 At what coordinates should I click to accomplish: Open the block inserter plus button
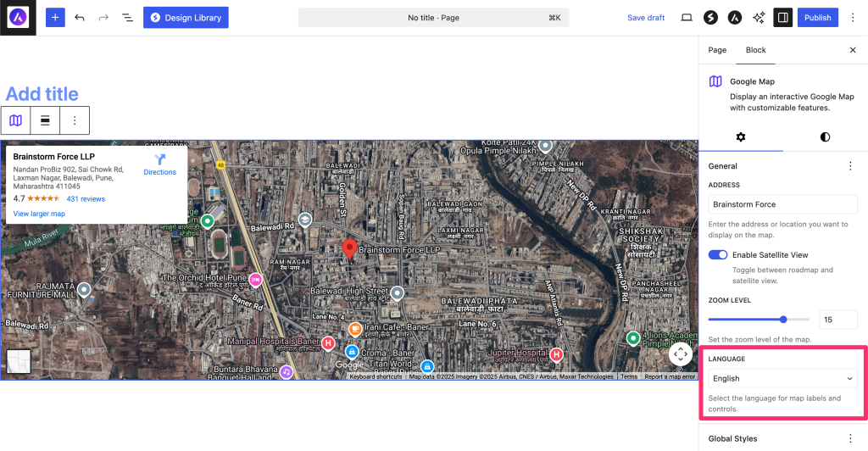point(55,18)
